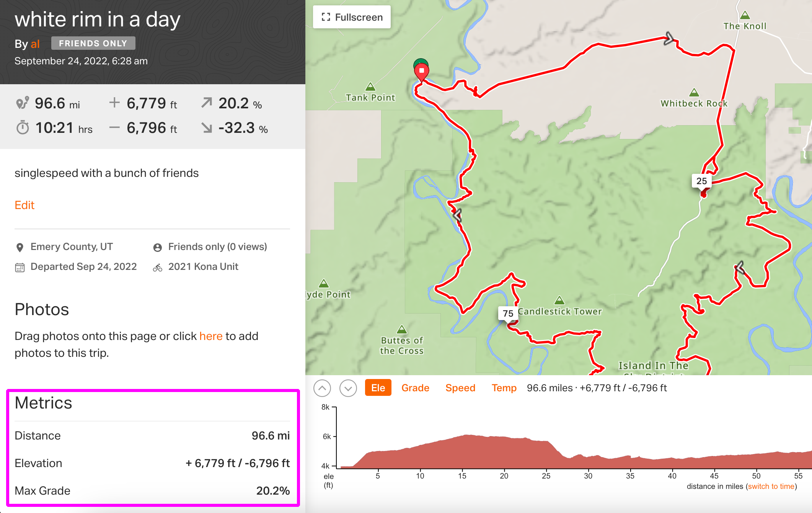Click the bicycle icon next to 2021 Kona Unit
This screenshot has height=513, width=812.
pyautogui.click(x=158, y=266)
